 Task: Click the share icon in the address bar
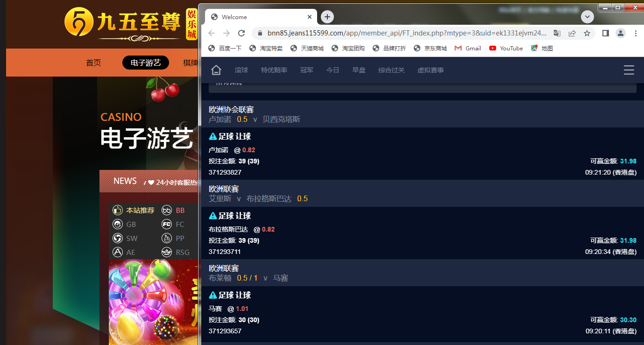point(572,33)
